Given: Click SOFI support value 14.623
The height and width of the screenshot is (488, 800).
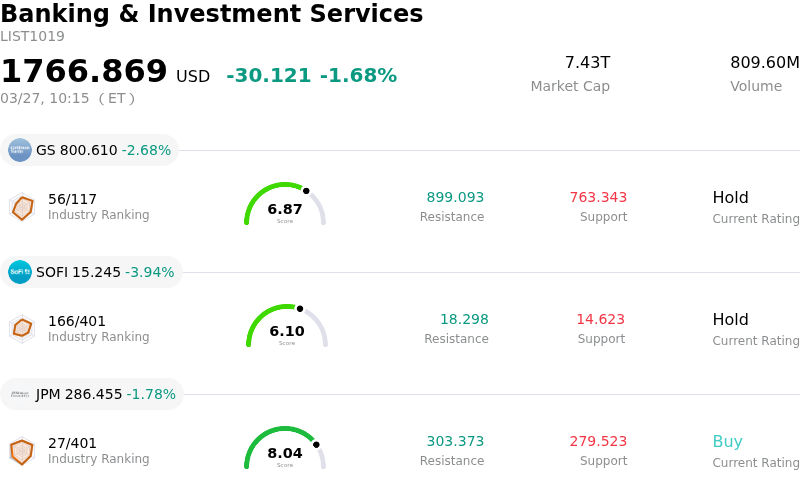Looking at the screenshot, I should click(x=600, y=320).
